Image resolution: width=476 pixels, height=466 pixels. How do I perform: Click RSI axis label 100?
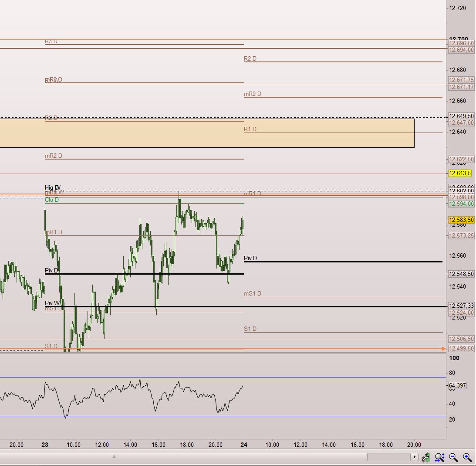pos(454,358)
